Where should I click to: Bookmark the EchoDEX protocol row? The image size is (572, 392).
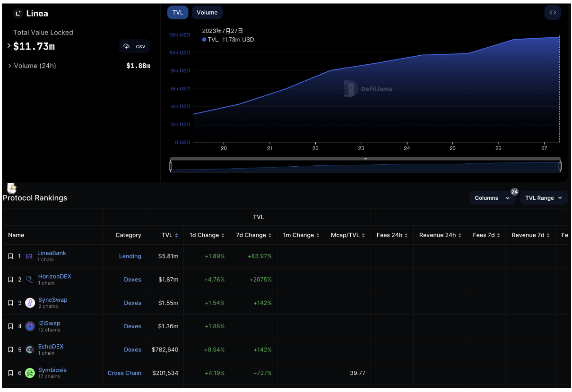[10, 349]
